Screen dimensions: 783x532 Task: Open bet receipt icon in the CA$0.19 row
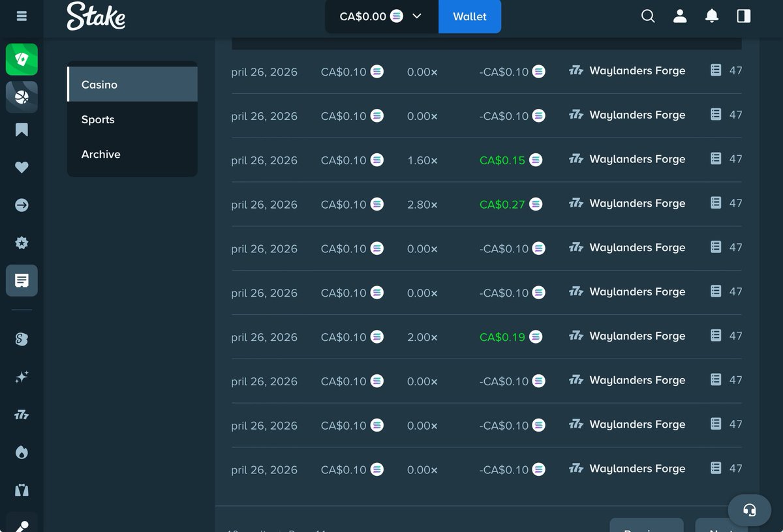(x=716, y=335)
